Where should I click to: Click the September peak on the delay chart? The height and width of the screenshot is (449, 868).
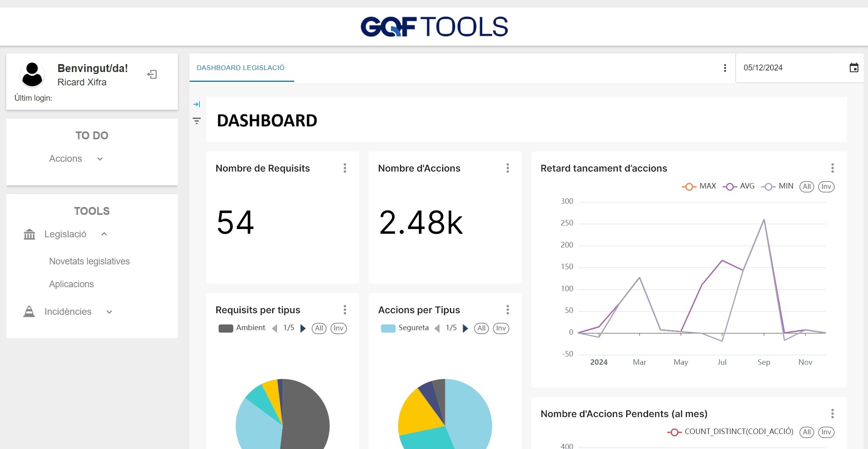(x=764, y=220)
